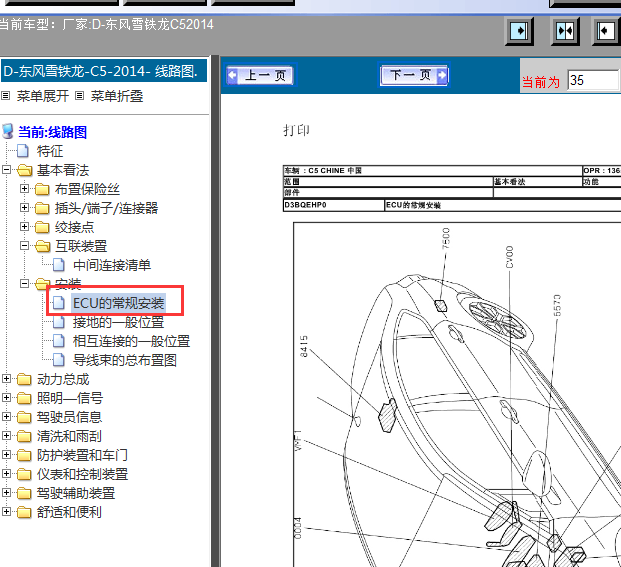Expand all menus with 菜单展开
The image size is (621, 567).
coord(43,96)
